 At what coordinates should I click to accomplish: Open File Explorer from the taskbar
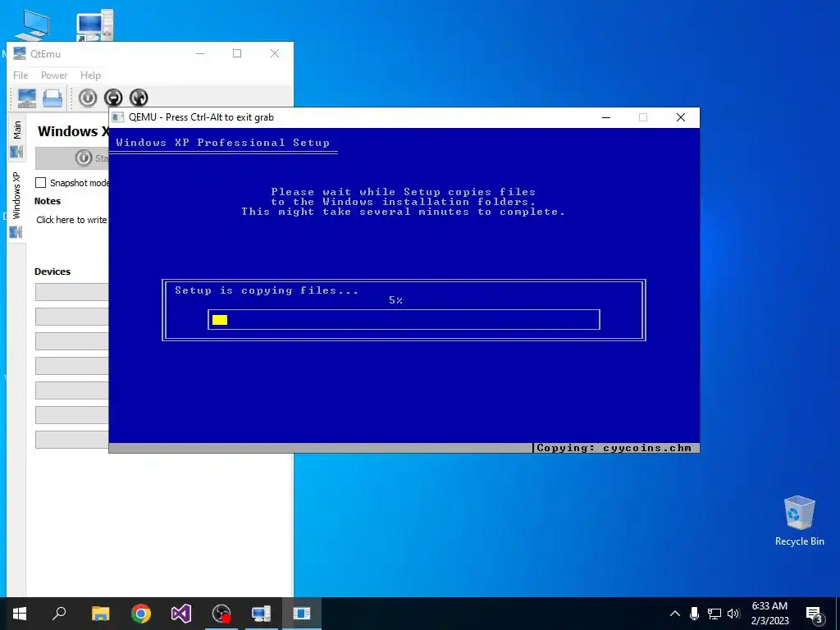click(100, 614)
